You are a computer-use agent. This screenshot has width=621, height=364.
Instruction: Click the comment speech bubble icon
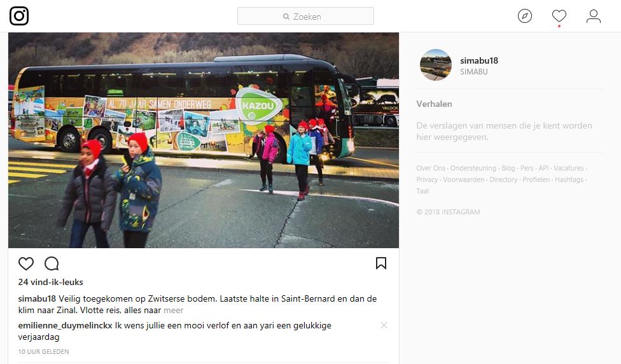tap(52, 263)
